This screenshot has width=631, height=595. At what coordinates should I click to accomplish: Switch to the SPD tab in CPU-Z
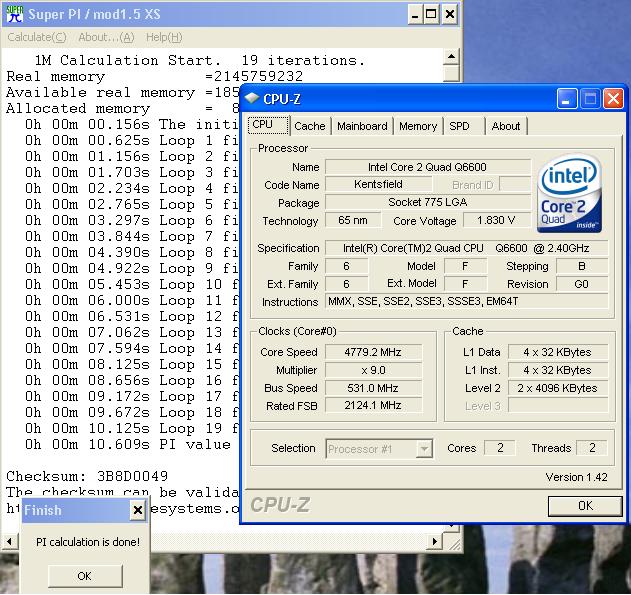[x=464, y=126]
